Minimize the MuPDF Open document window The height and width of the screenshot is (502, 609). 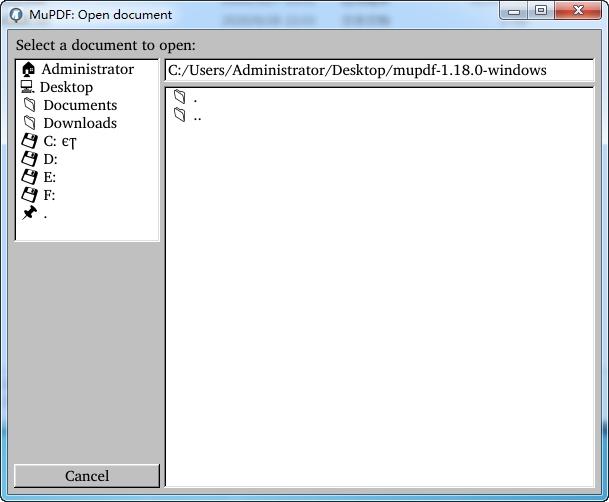coord(513,11)
